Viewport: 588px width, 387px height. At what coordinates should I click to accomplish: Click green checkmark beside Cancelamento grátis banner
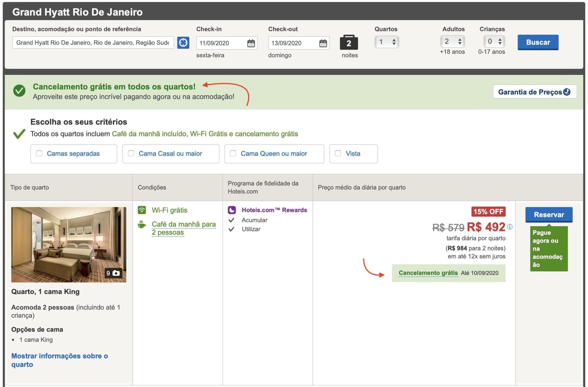click(19, 91)
